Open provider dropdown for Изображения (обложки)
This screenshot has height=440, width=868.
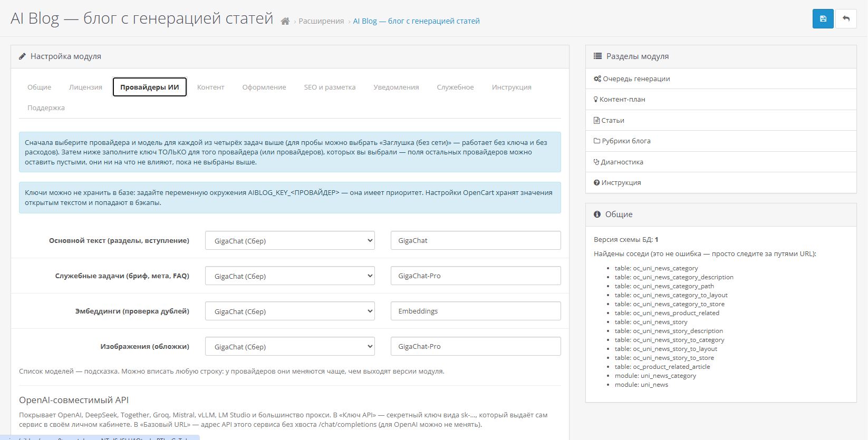click(290, 347)
